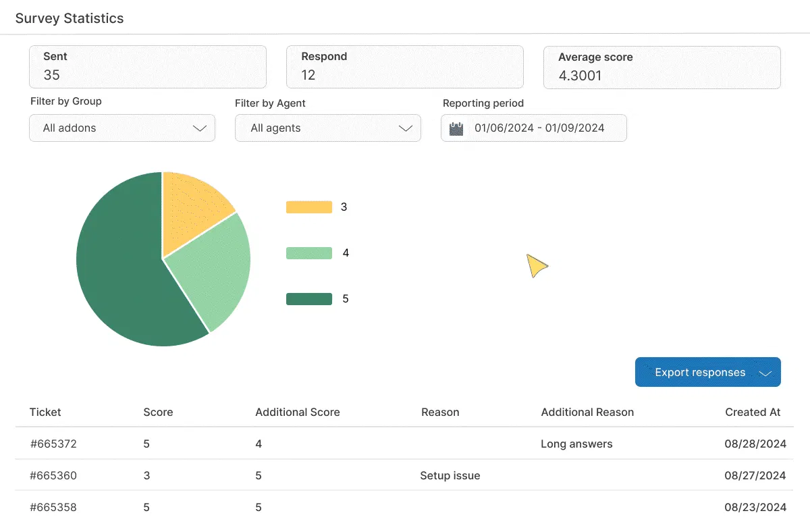810x532 pixels.
Task: Click the legend label 3
Action: 344,207
